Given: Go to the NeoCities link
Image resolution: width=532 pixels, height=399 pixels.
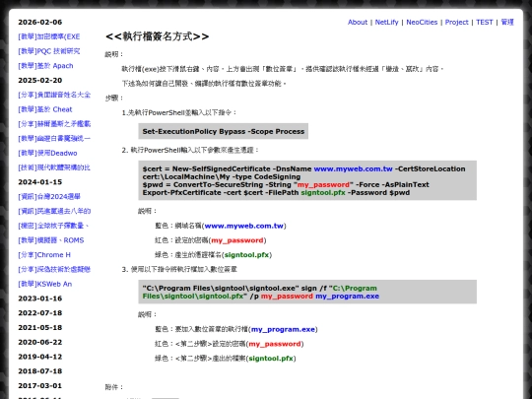Looking at the screenshot, I should point(422,22).
